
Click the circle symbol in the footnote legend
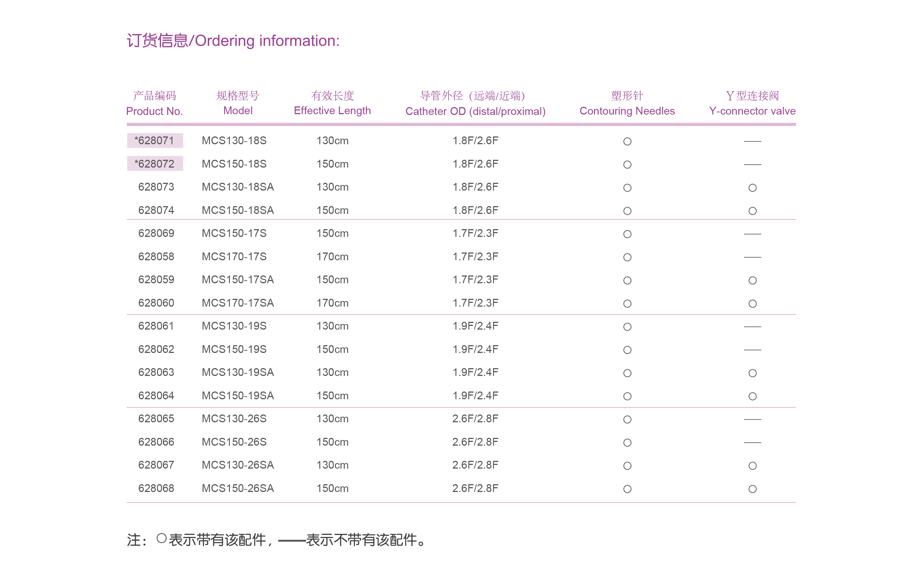pos(162,538)
